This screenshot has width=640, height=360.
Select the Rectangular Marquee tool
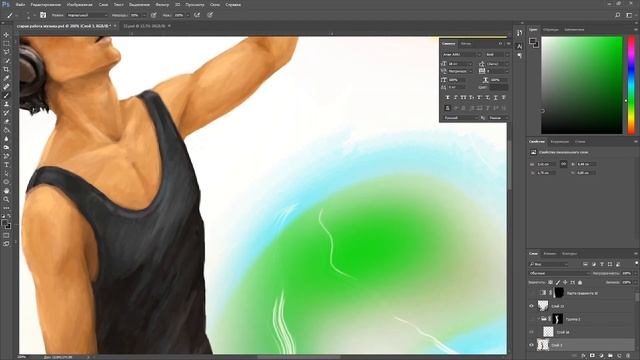click(6, 43)
